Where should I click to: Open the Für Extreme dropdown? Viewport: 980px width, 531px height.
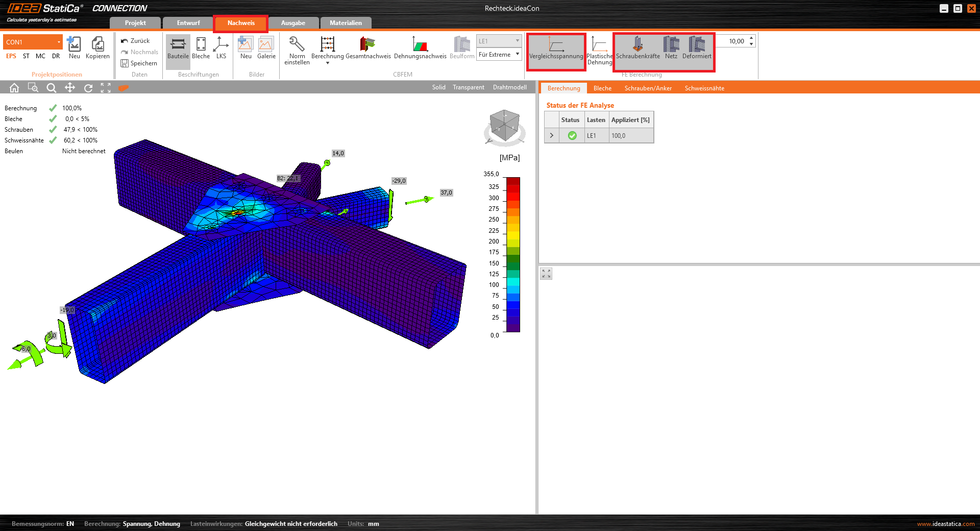tap(499, 55)
